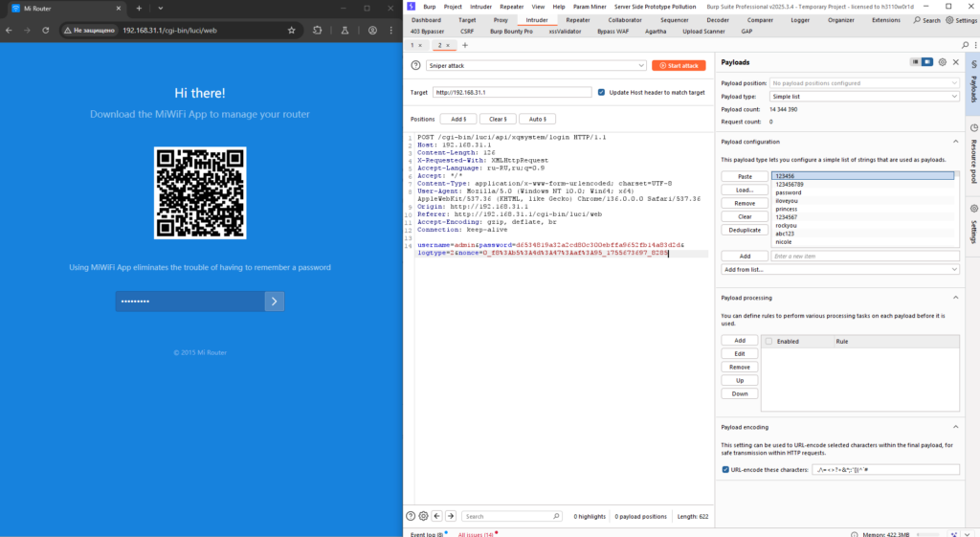Open Payloads vertical side tab

coord(973,82)
